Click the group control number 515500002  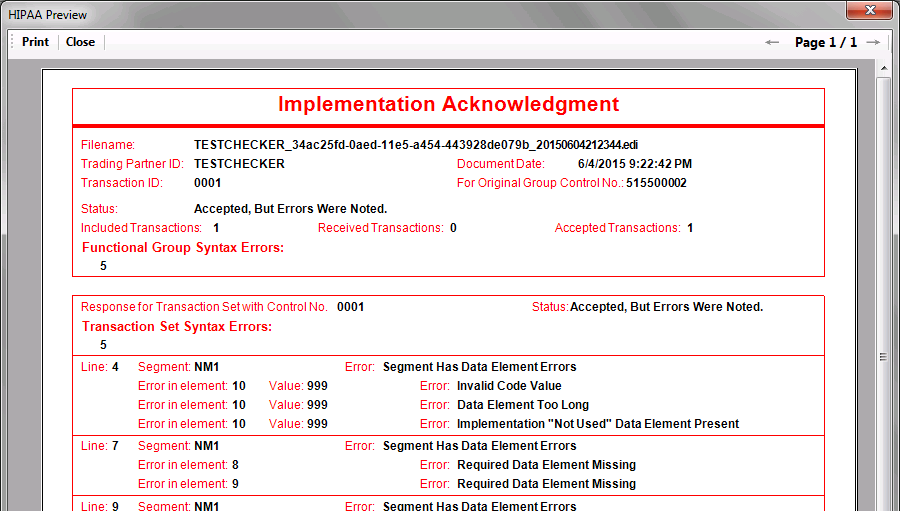[657, 183]
